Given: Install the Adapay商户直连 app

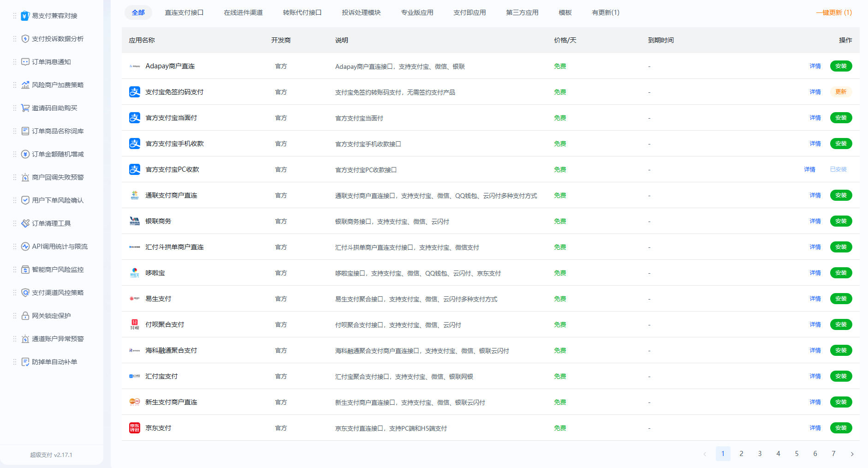Looking at the screenshot, I should click(841, 66).
